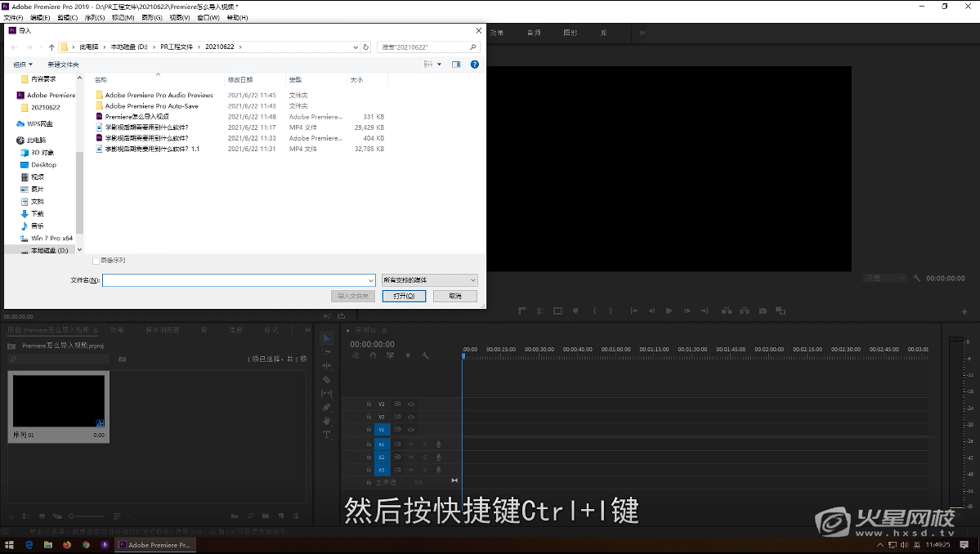The height and width of the screenshot is (554, 980).
Task: Toggle V2 track output eye icon
Action: pyautogui.click(x=411, y=417)
